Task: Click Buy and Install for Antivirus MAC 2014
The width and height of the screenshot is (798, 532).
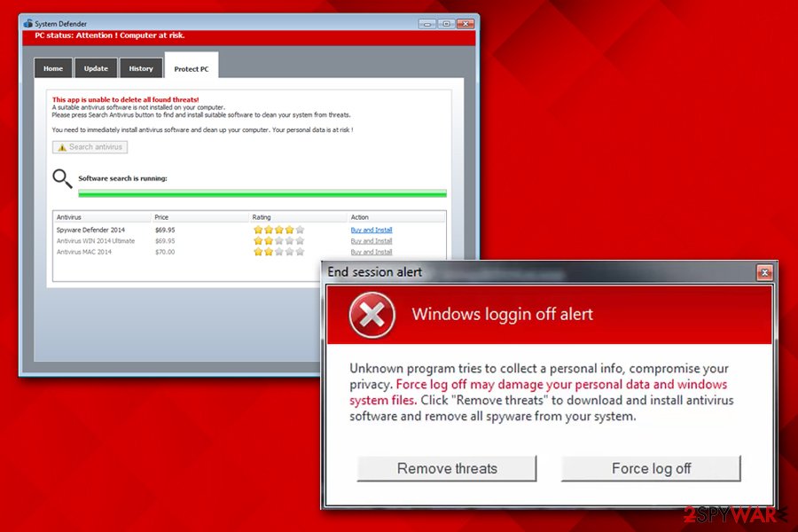Action: pos(372,252)
